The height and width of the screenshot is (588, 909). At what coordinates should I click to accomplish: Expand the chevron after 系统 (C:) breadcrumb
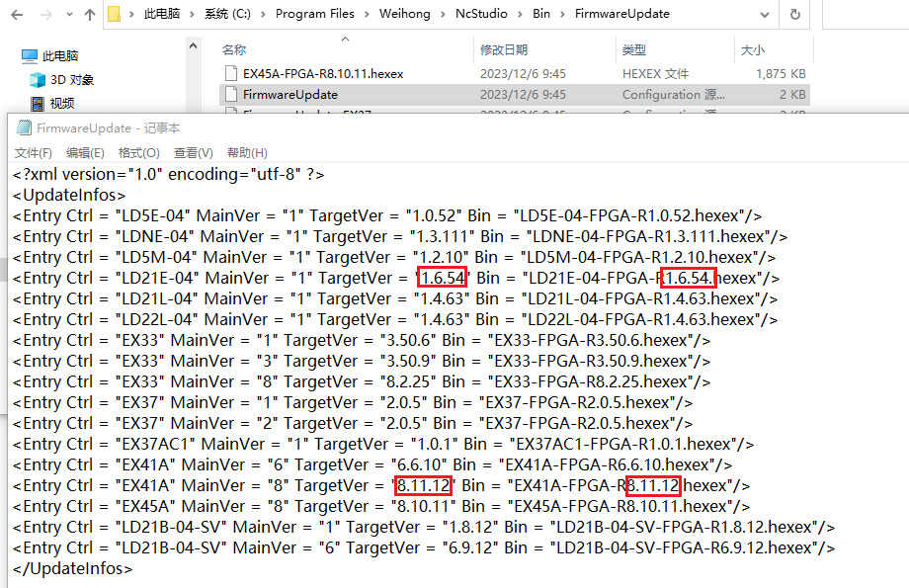tap(263, 14)
